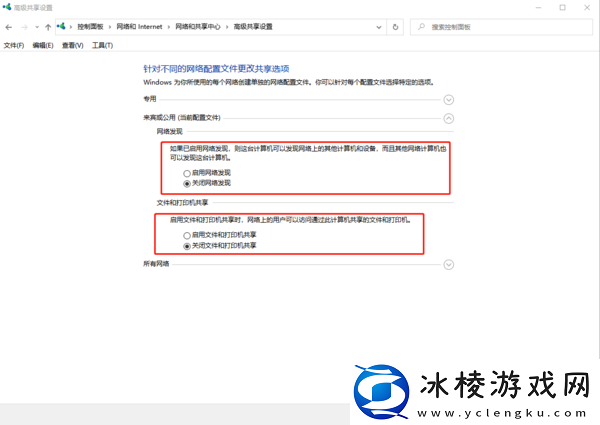
Task: Open the 编辑(E) menu
Action: 43,46
